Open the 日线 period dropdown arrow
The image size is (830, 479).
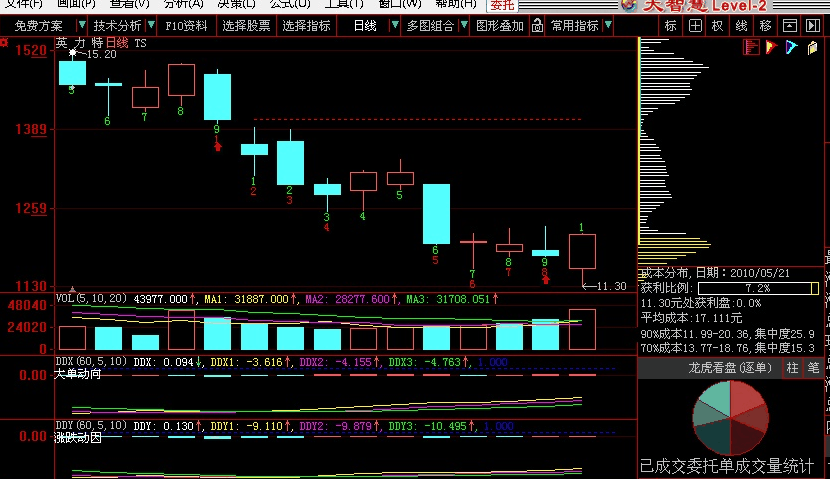[x=393, y=25]
